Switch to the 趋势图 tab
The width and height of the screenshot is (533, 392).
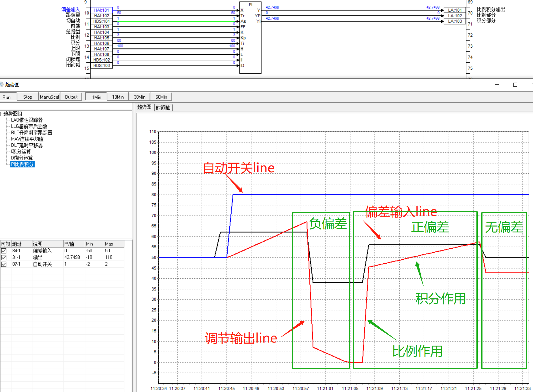144,107
